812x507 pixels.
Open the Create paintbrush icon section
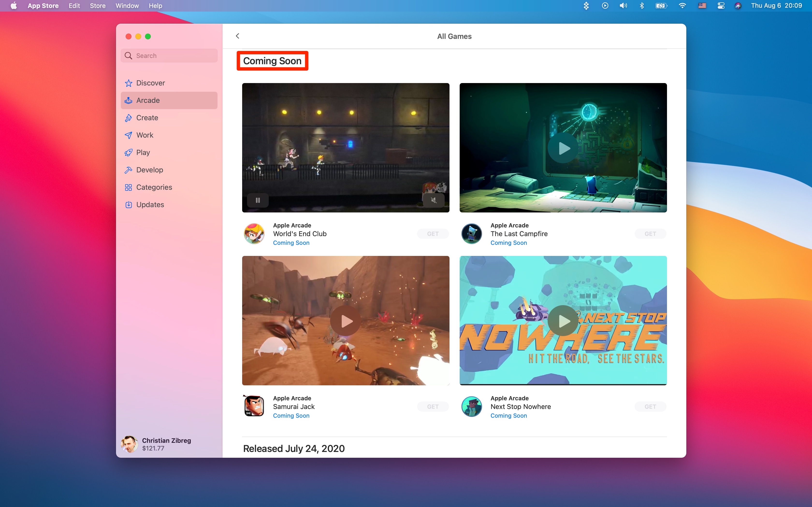tap(129, 118)
